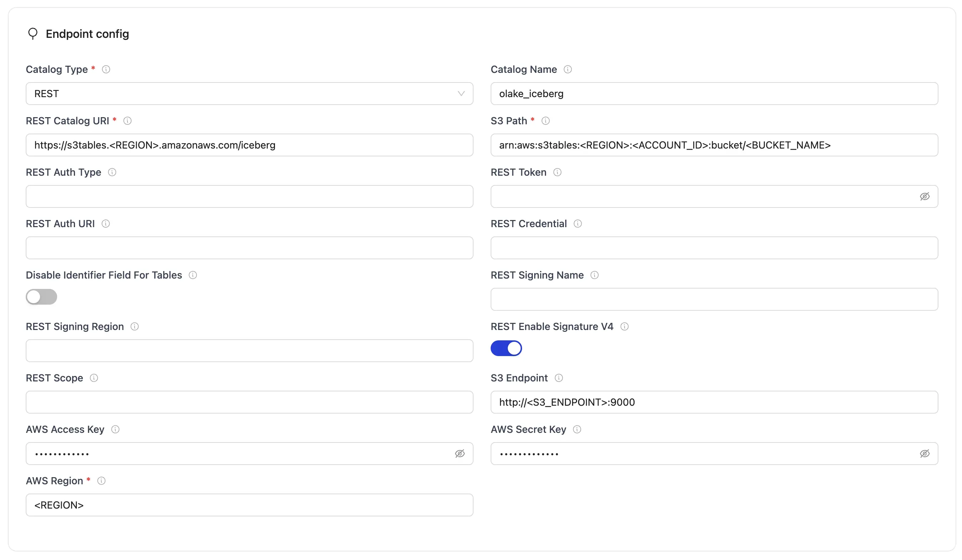Click the REST Catalog URI info icon
The image size is (962, 560).
point(128,121)
